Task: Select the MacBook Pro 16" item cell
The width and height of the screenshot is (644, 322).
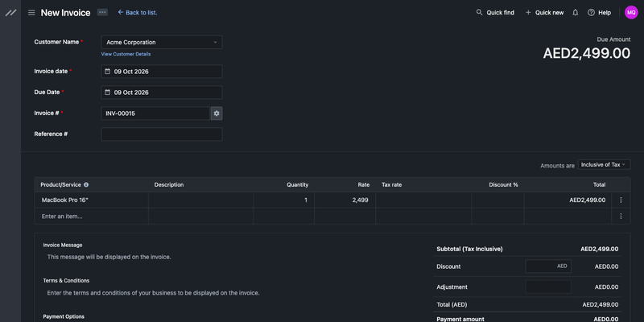Action: point(92,200)
